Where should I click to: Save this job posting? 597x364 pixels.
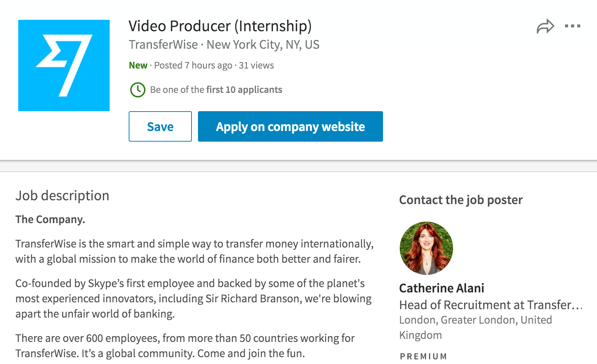160,126
